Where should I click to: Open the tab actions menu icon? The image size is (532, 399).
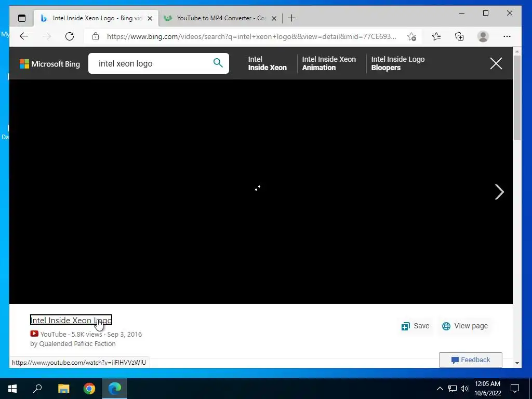coord(22,18)
